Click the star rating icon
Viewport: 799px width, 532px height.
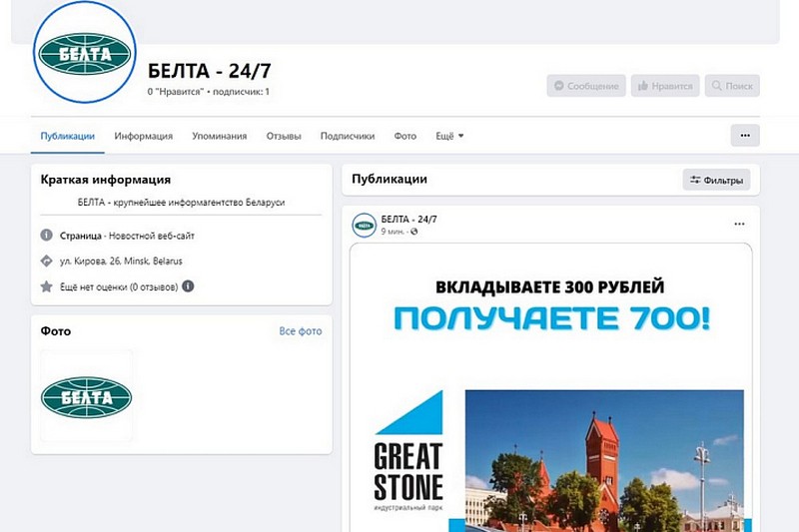pos(46,286)
